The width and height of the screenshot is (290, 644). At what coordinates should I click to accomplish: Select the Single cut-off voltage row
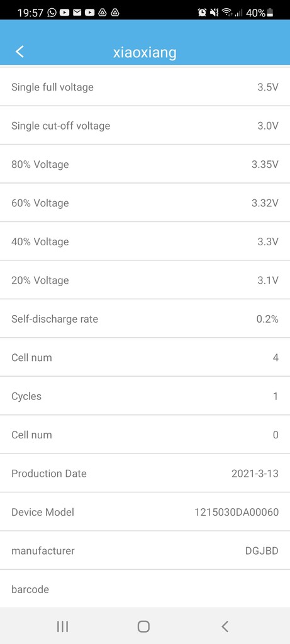pyautogui.click(x=145, y=126)
